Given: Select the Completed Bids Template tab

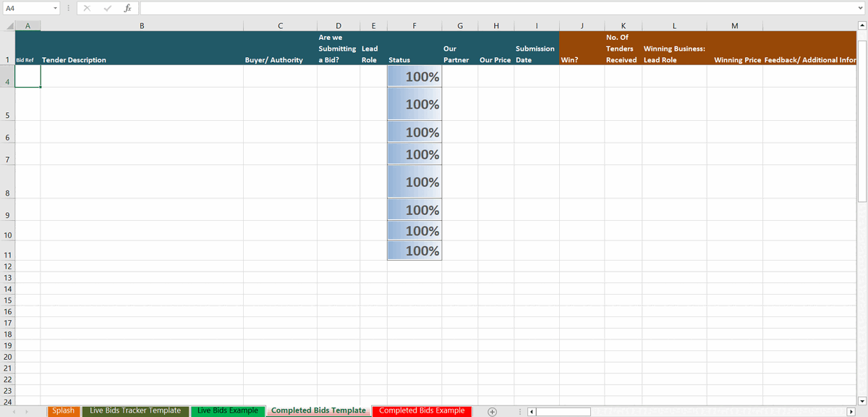Looking at the screenshot, I should [318, 410].
